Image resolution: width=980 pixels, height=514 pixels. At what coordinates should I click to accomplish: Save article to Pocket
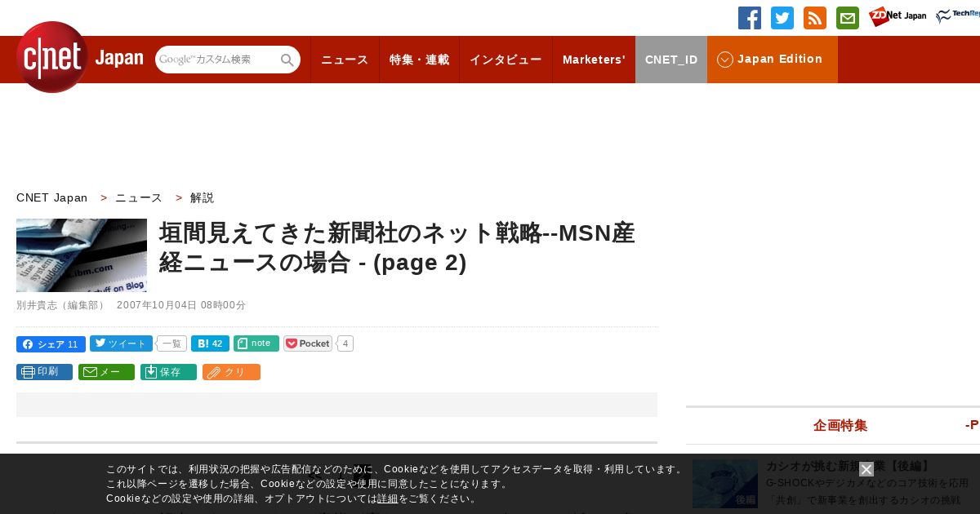[308, 343]
